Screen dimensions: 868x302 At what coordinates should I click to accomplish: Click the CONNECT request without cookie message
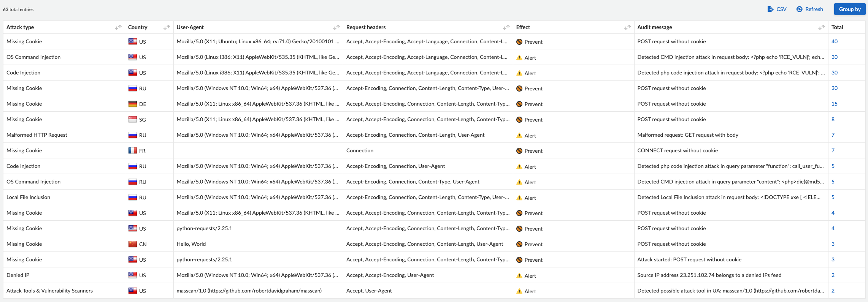pos(678,150)
